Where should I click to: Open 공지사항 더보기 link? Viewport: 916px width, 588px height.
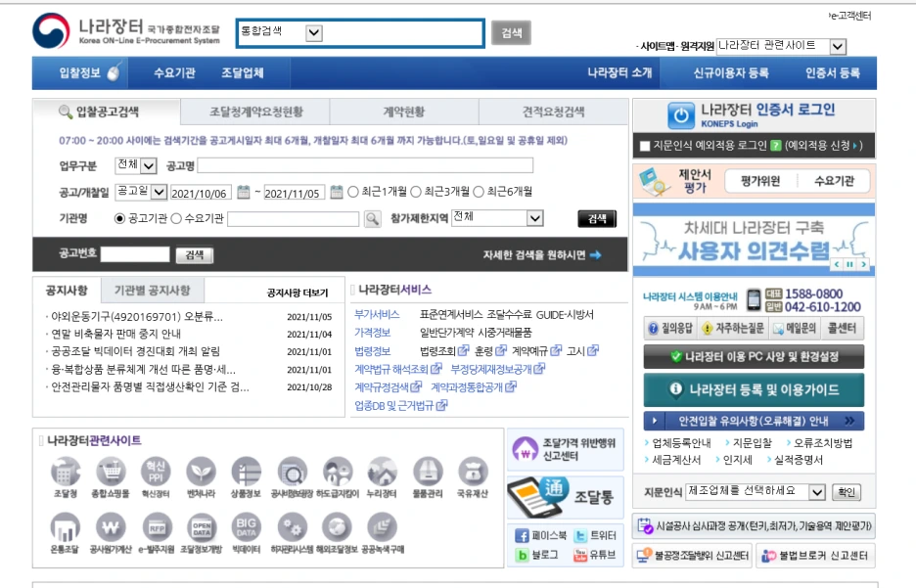[x=298, y=293]
